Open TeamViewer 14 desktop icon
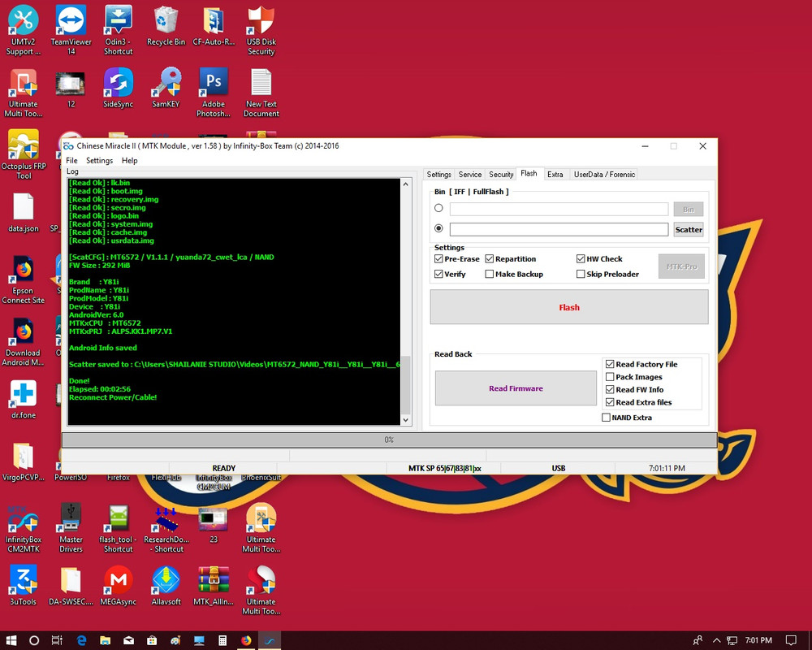The height and width of the screenshot is (650, 812). pyautogui.click(x=71, y=29)
